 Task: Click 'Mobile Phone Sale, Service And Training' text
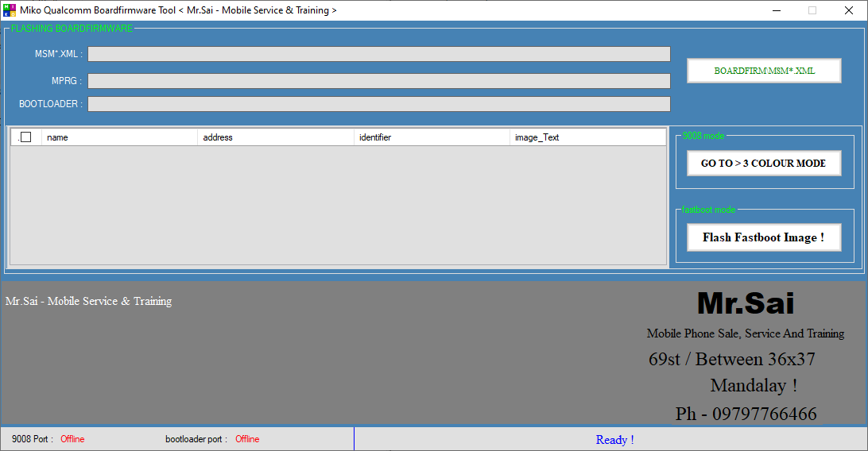click(746, 333)
